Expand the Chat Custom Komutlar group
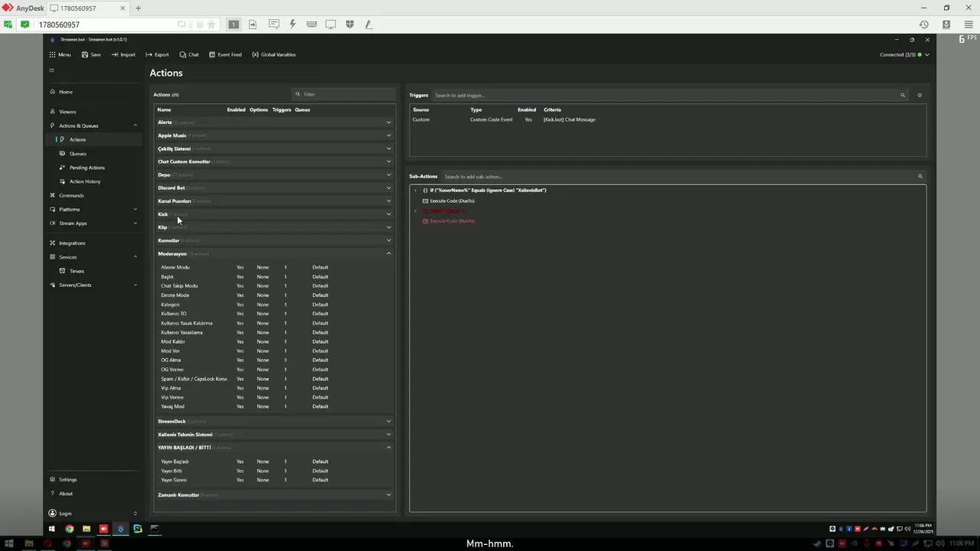The width and height of the screenshot is (980, 551). click(389, 161)
